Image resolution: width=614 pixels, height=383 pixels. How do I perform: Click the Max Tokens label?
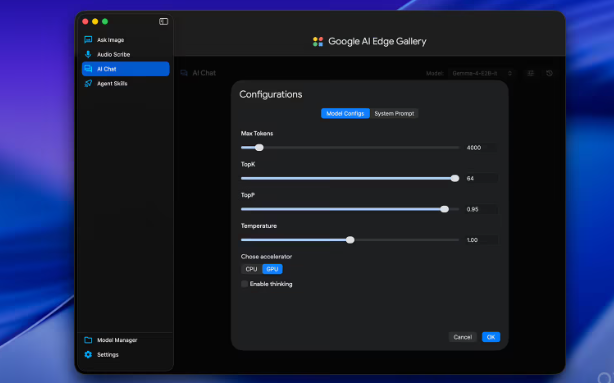coord(257,133)
